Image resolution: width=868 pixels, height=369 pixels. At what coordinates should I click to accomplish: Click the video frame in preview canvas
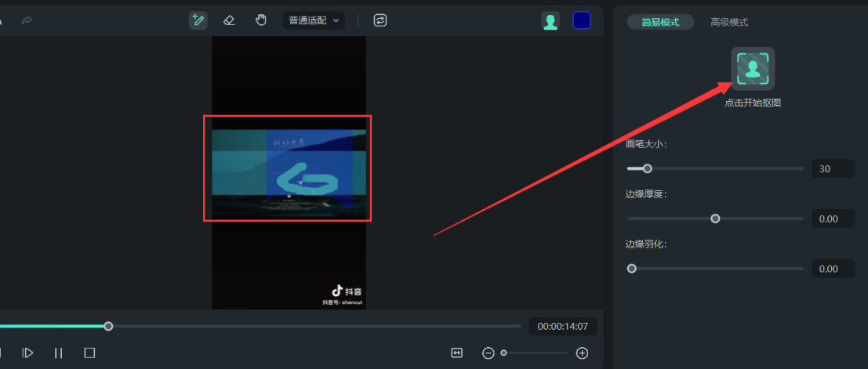[x=289, y=173]
